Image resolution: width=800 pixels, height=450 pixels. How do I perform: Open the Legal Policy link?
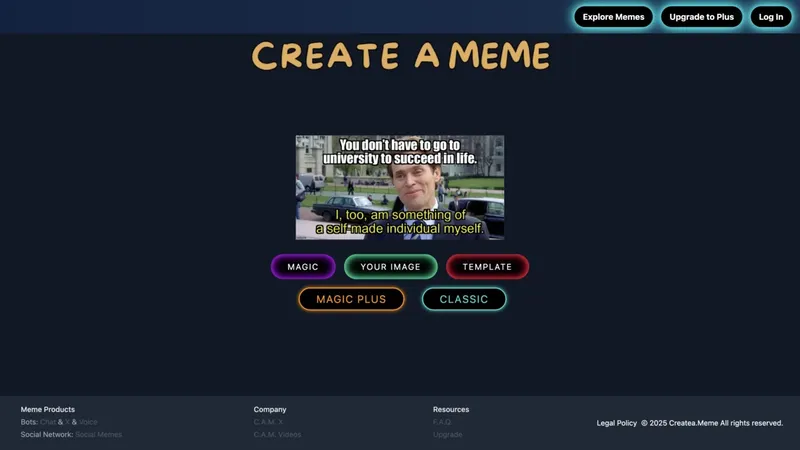pos(616,423)
